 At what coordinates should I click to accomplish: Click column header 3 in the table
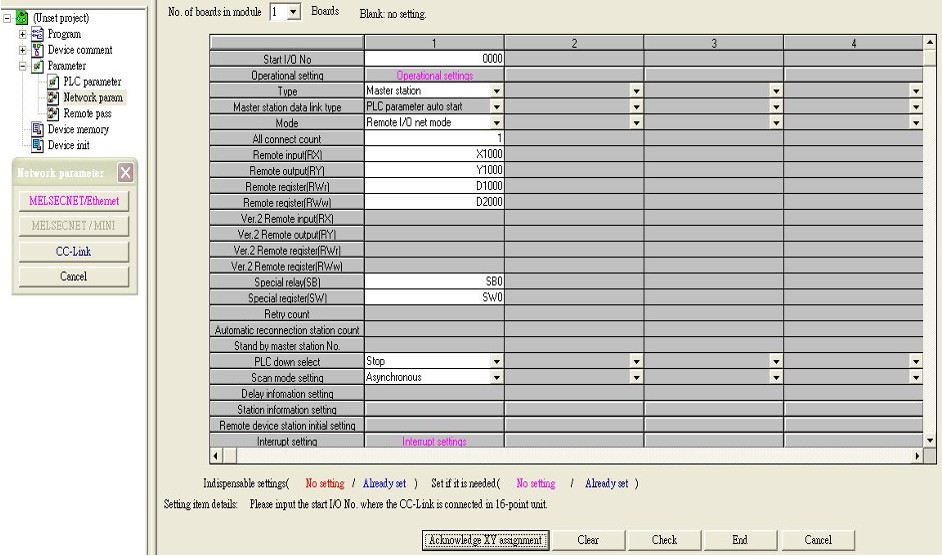tap(714, 43)
